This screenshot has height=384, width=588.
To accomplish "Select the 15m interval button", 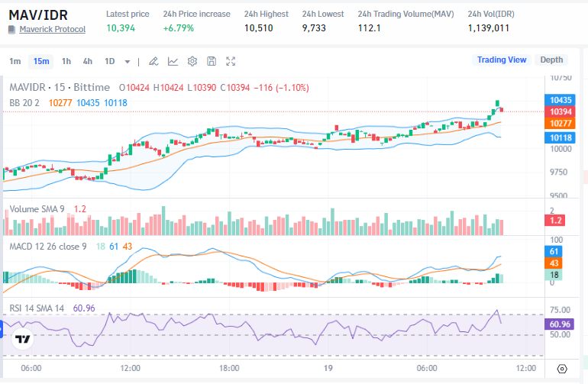I will pyautogui.click(x=40, y=61).
